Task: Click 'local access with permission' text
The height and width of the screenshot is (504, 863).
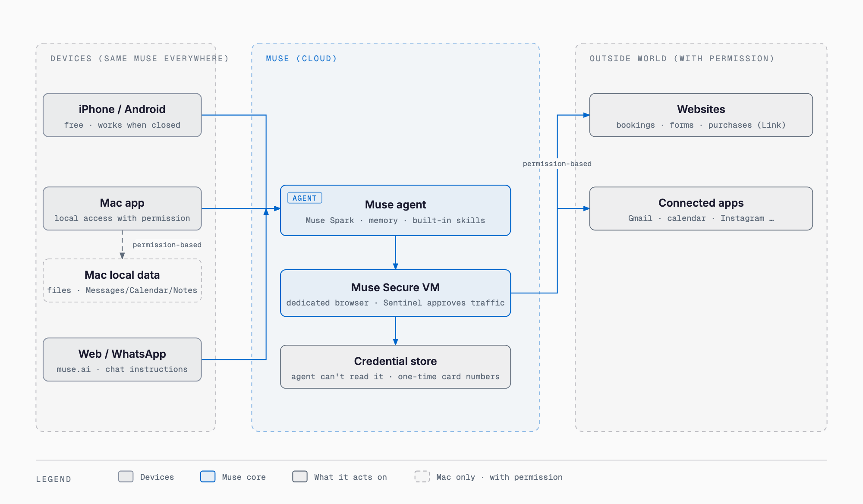Action: pyautogui.click(x=122, y=218)
